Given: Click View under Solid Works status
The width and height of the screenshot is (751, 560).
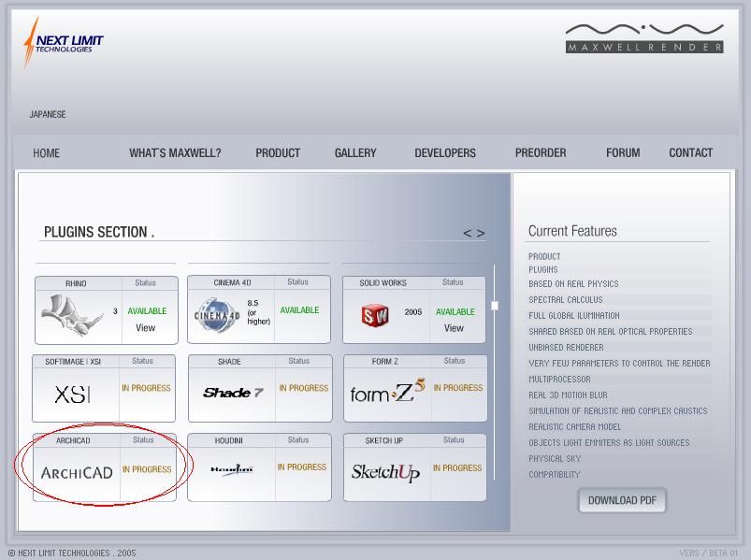Looking at the screenshot, I should (x=454, y=328).
